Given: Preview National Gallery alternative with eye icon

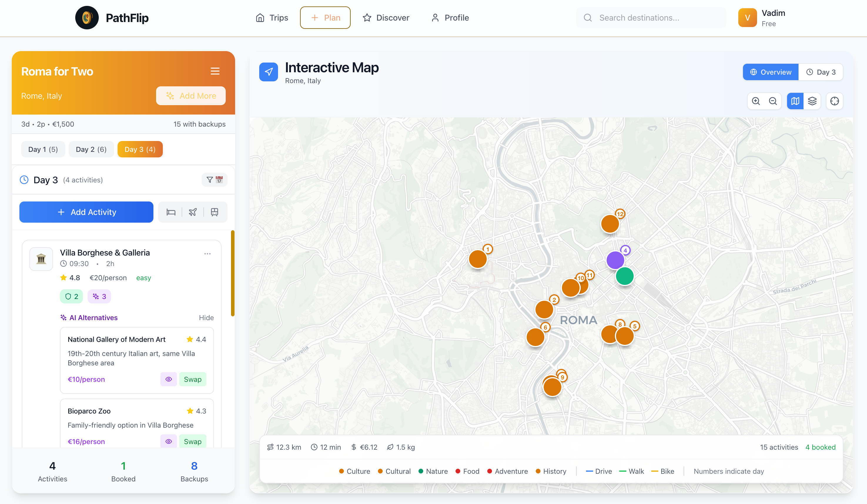Looking at the screenshot, I should point(169,379).
